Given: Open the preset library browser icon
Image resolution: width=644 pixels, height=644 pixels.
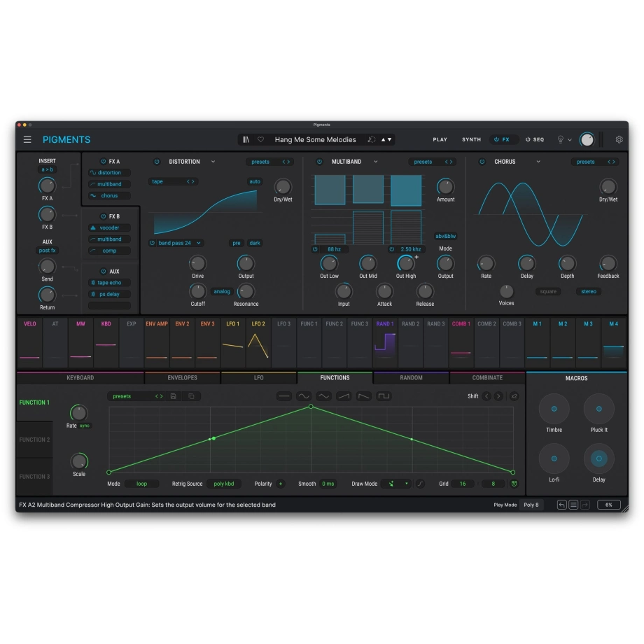Looking at the screenshot, I should pos(246,139).
